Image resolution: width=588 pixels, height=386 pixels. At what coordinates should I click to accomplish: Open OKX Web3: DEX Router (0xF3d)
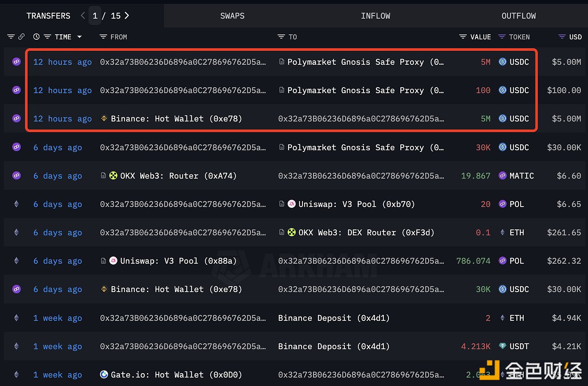coord(366,232)
